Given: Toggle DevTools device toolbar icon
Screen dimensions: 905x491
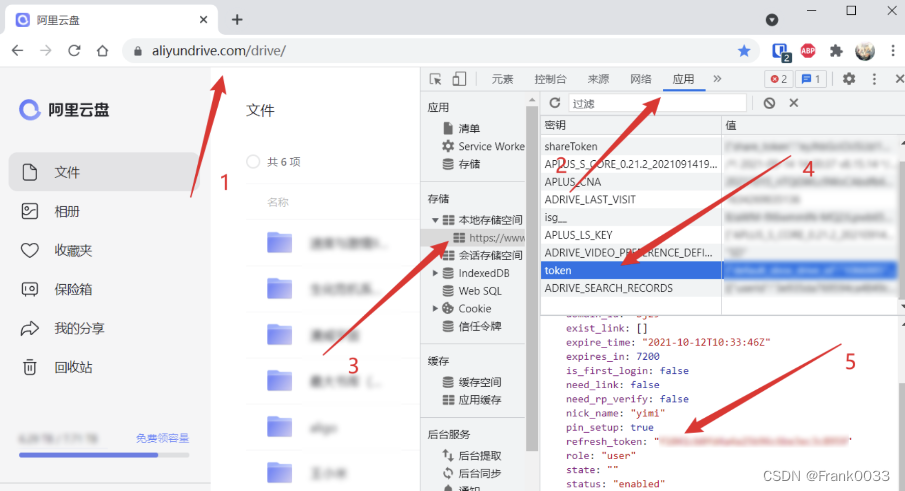Looking at the screenshot, I should click(x=459, y=79).
